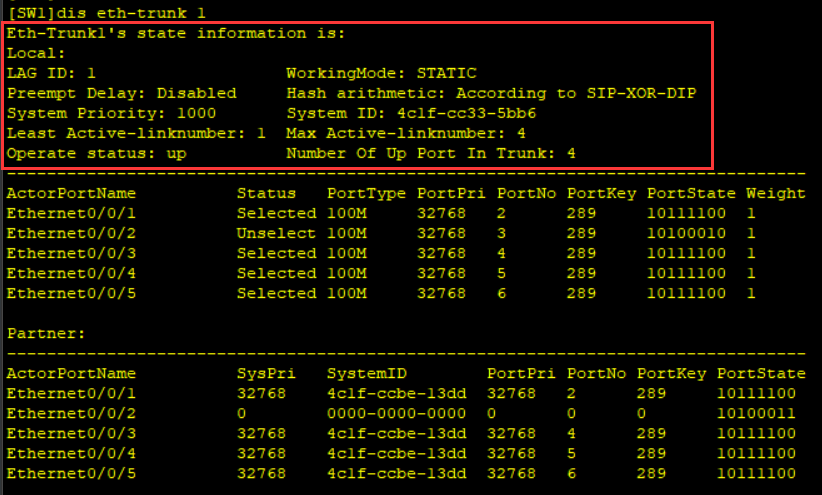
Task: Click PortKey '289' of Partner Ethernet0/0/4
Action: pos(651,453)
